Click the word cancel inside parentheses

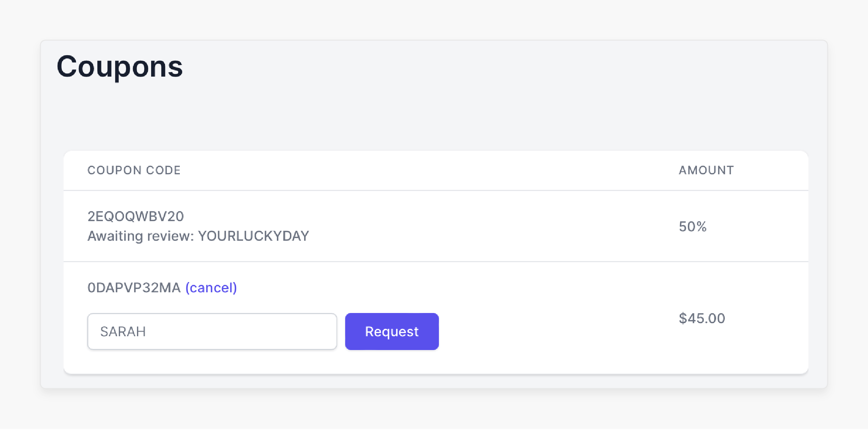click(211, 288)
